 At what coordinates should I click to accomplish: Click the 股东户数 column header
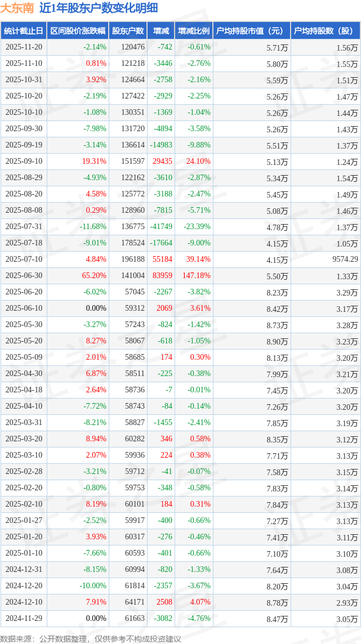click(x=128, y=31)
